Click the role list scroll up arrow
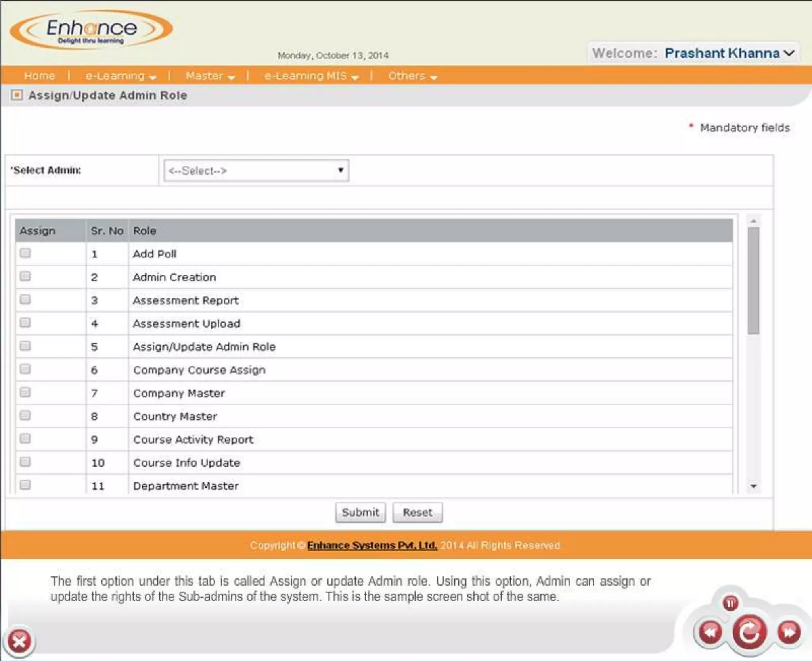Viewport: 812px width, 661px height. click(x=753, y=221)
